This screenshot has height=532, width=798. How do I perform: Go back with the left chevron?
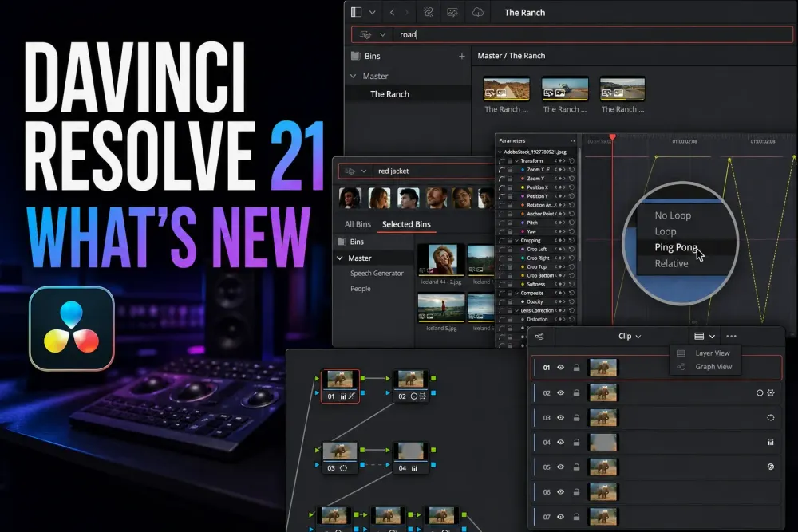[392, 13]
